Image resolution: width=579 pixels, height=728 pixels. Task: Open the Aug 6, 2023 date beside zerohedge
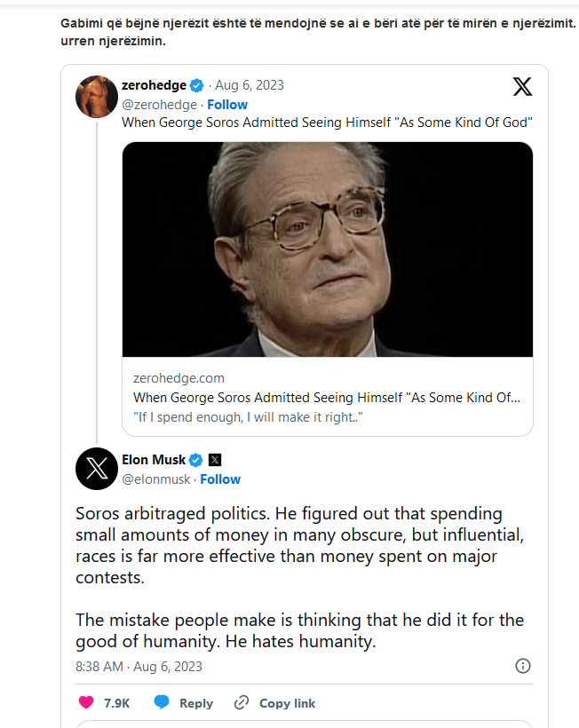click(x=250, y=86)
